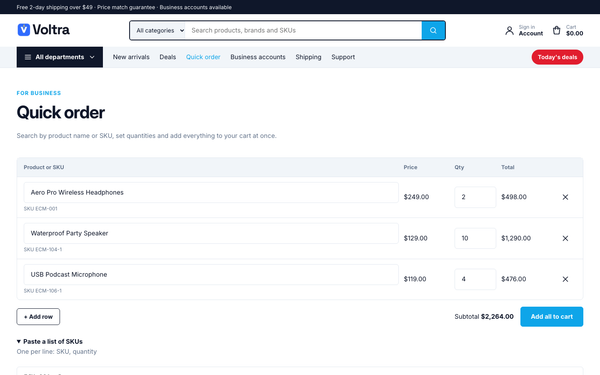The image size is (600, 375).
Task: Go to New arrivals
Action: point(131,57)
